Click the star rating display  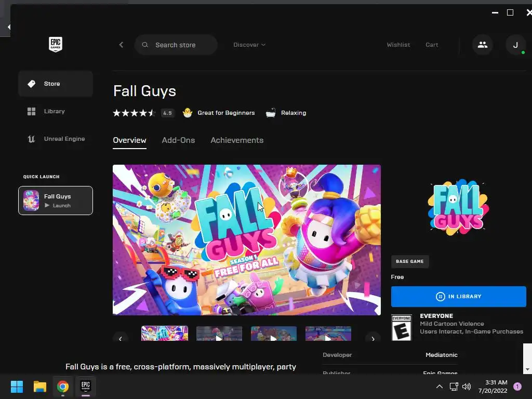(x=134, y=113)
